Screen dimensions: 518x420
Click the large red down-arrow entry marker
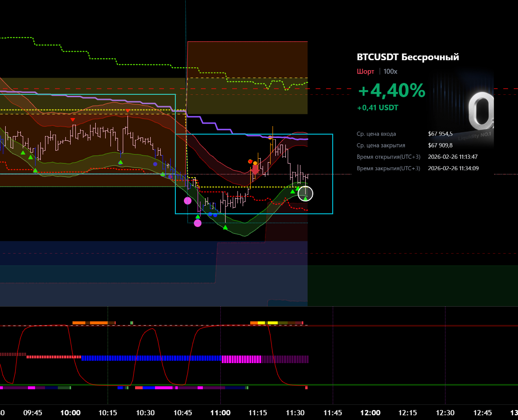255,169
